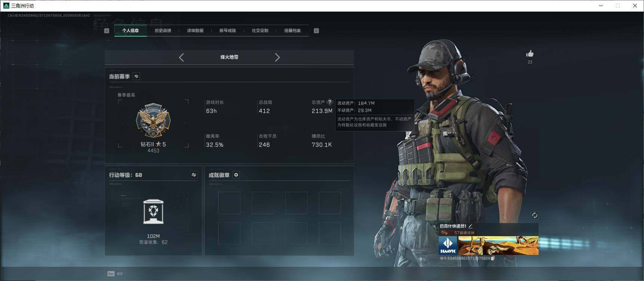Select the first badge slot in top row
The width and height of the screenshot is (644, 281).
(x=229, y=203)
